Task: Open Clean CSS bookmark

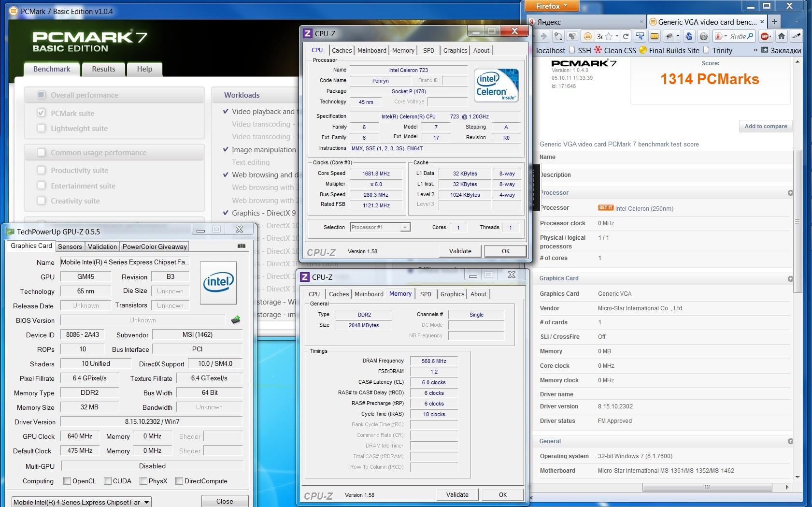Action: pos(615,50)
